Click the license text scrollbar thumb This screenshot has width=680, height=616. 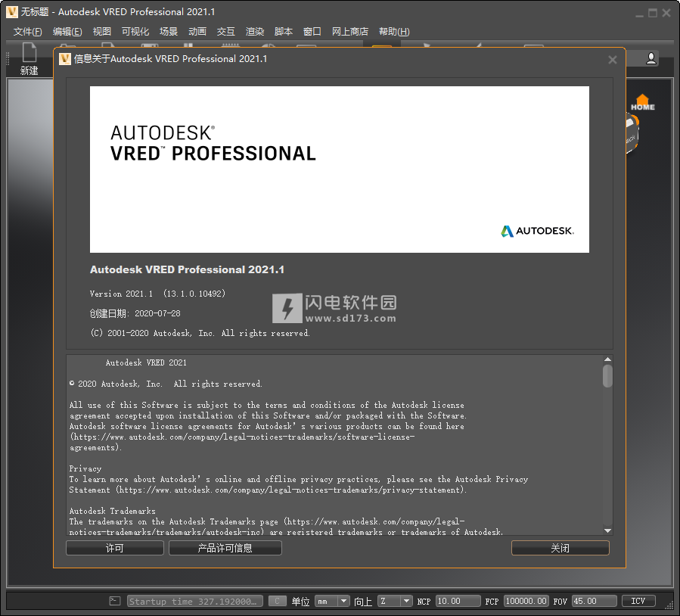click(607, 375)
